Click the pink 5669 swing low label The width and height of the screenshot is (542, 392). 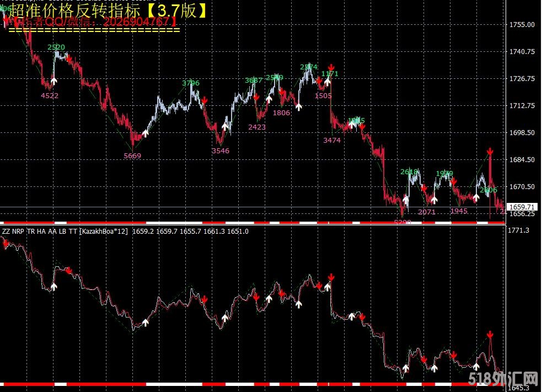click(132, 156)
